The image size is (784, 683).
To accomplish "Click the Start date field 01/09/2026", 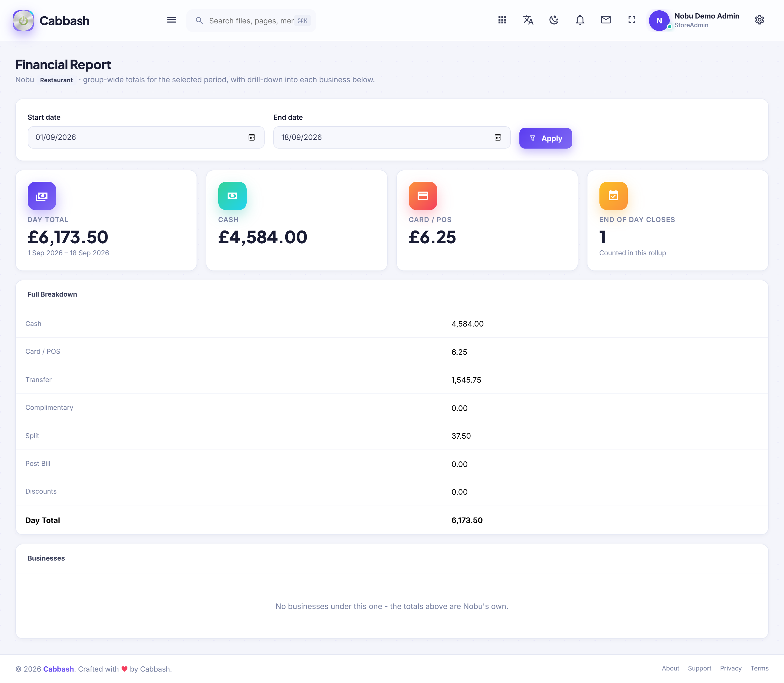I will 146,138.
